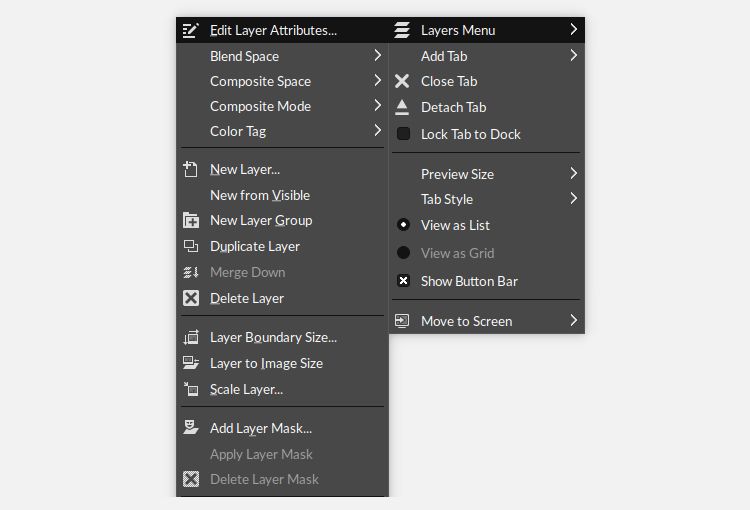The image size is (750, 510).
Task: Click the Merge Down icon
Action: (191, 272)
